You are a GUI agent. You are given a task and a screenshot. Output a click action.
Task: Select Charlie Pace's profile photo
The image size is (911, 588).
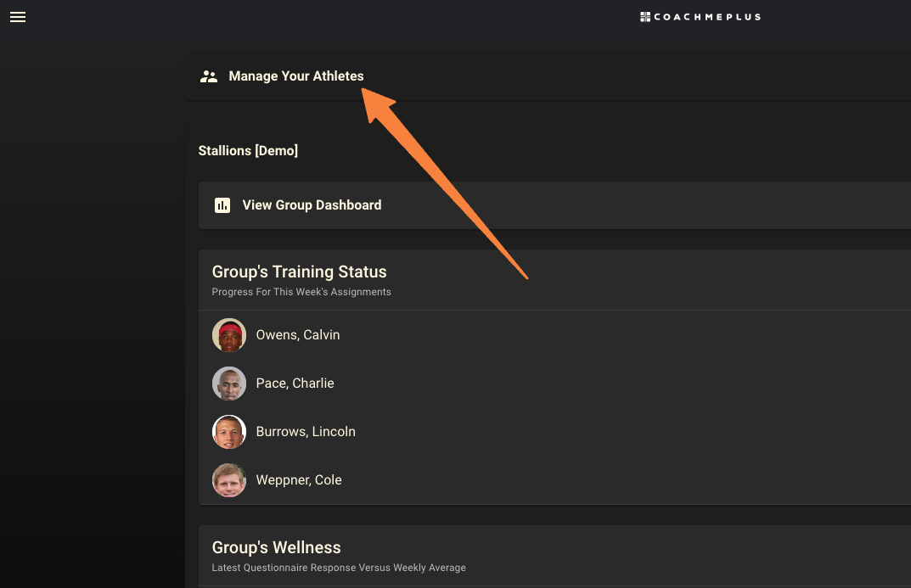[x=229, y=384]
